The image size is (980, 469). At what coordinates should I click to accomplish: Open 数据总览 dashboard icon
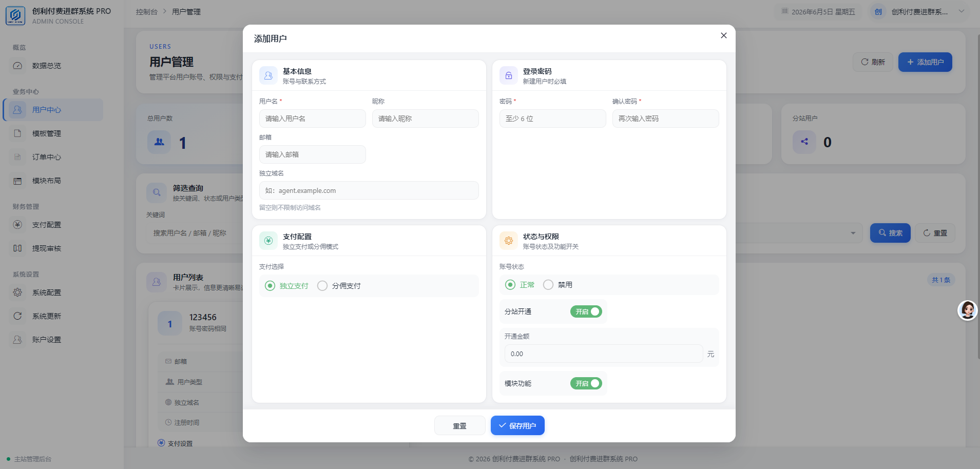(x=17, y=66)
